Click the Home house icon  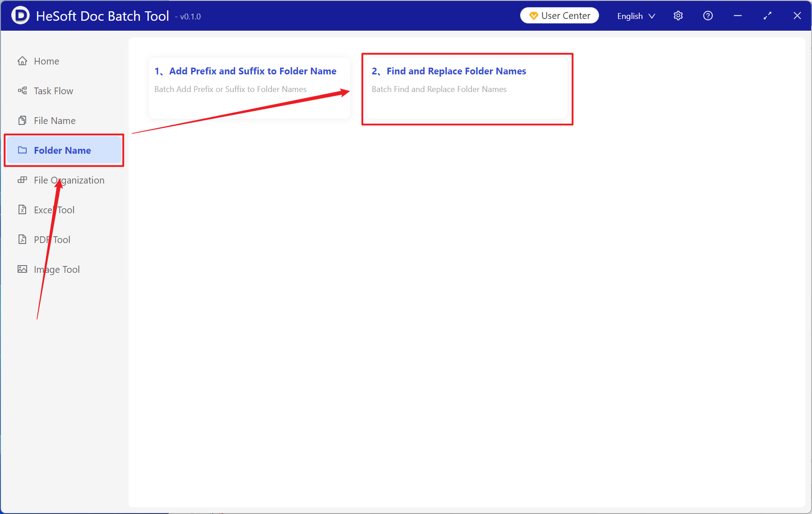coord(22,61)
